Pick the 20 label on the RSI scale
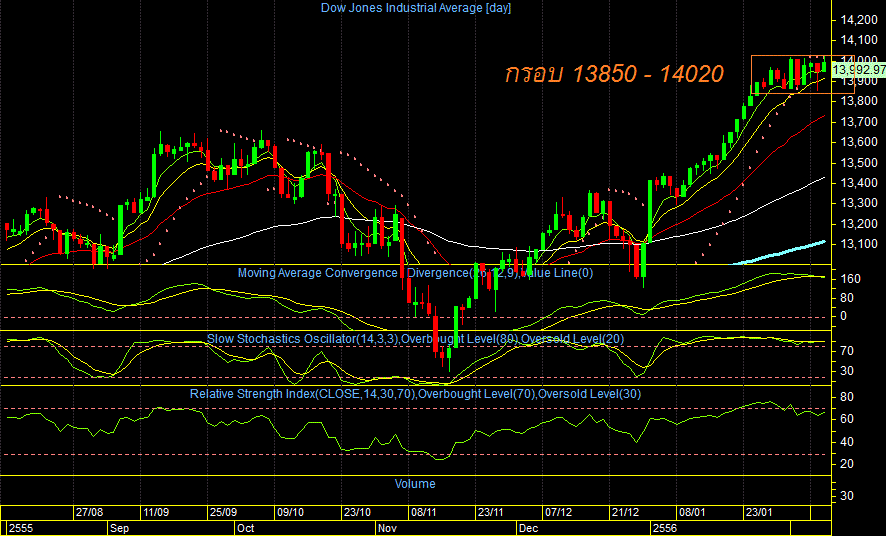Screen dimensions: 886x536 click(847, 464)
